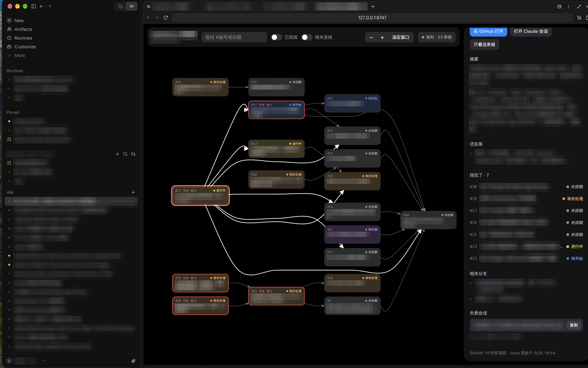The height and width of the screenshot is (368, 588).
Task: Collapse the browser pane with arrows icon
Action: coord(579,7)
